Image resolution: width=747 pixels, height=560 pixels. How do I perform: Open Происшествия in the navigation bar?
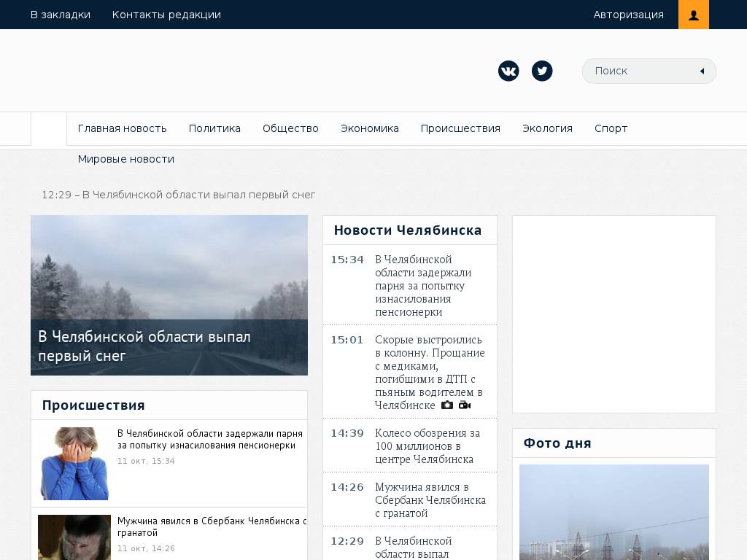click(460, 128)
